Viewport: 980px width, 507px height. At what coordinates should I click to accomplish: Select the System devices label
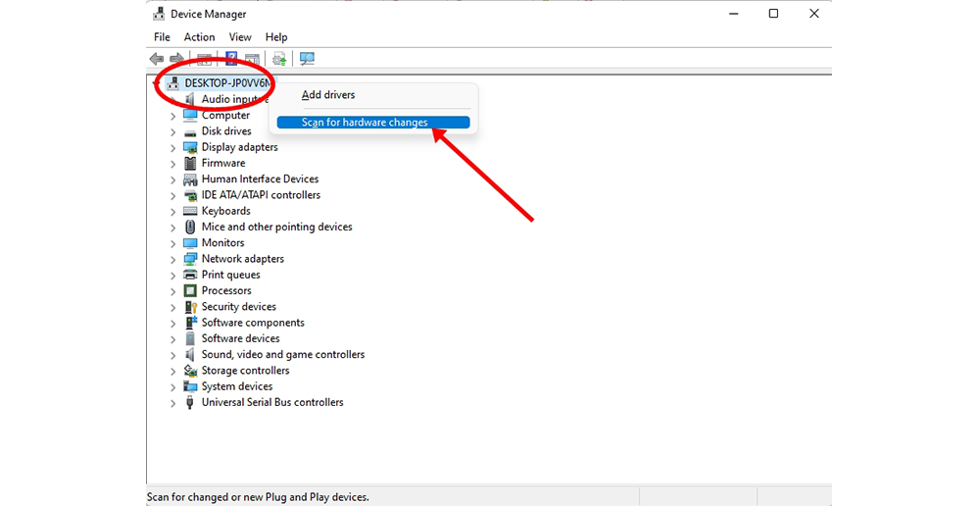[x=237, y=386]
